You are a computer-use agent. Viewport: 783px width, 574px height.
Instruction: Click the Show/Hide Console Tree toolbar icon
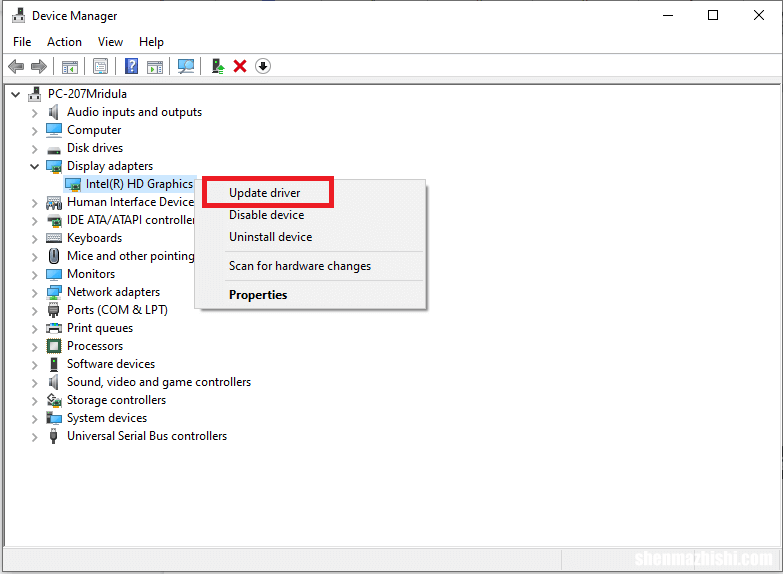click(x=70, y=66)
